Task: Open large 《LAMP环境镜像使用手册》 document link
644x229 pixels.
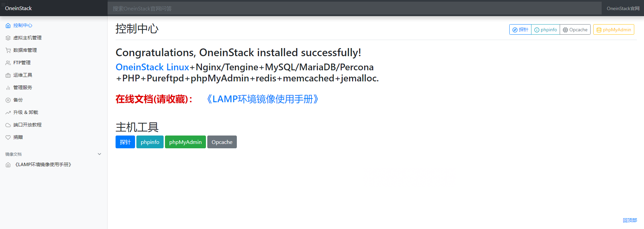Action: [263, 99]
